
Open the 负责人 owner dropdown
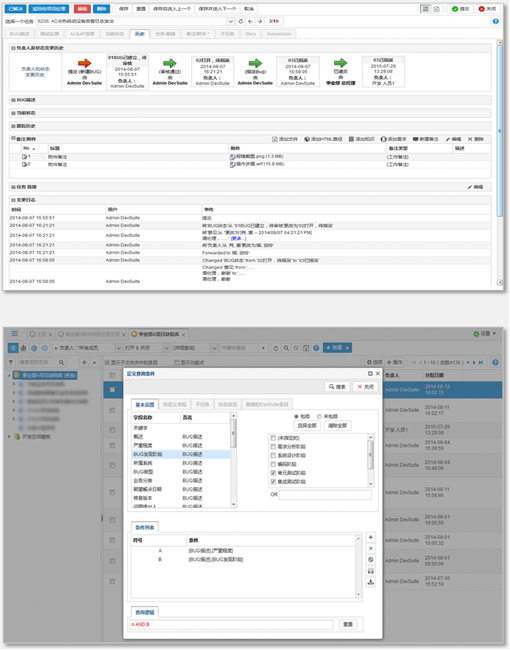pos(118,348)
